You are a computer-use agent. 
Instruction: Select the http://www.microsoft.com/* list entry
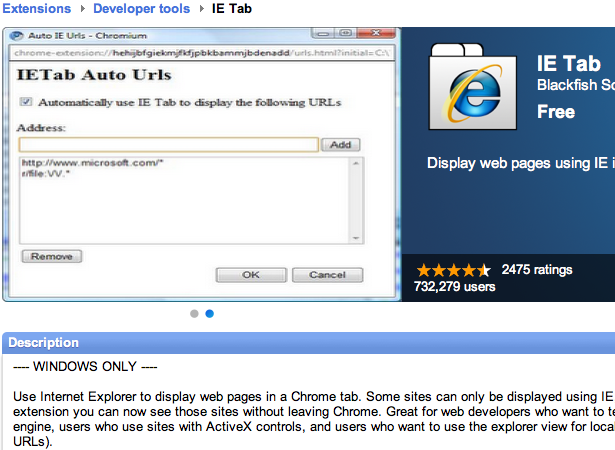[x=93, y=162]
